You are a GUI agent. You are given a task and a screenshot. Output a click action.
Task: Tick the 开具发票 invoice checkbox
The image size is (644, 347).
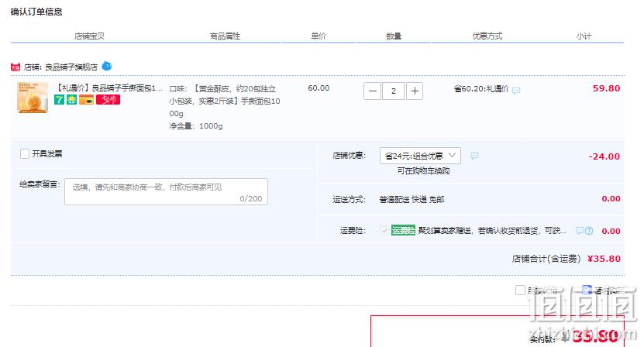tap(25, 153)
